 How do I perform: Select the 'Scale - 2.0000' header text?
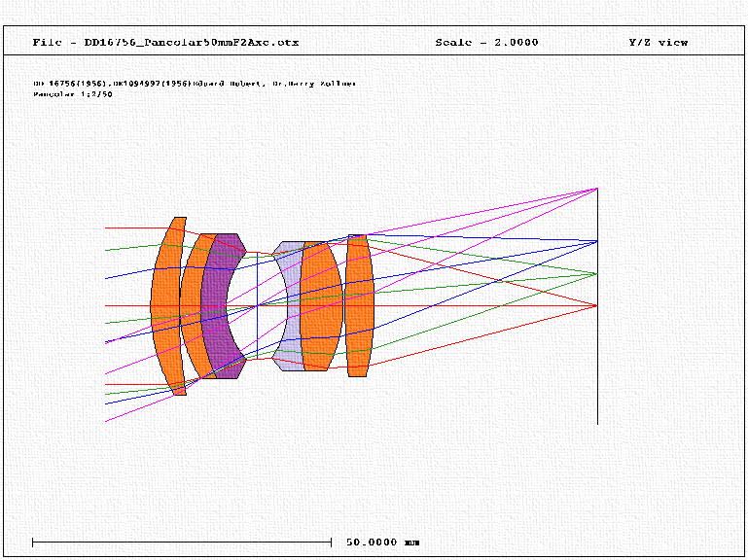(x=486, y=43)
